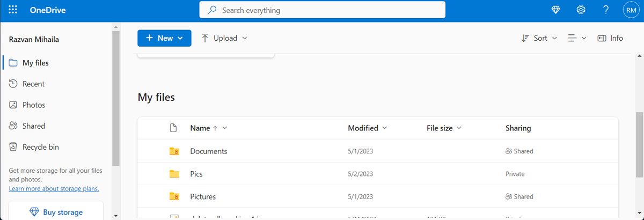
Task: Click the Buy storage button
Action: point(56,211)
